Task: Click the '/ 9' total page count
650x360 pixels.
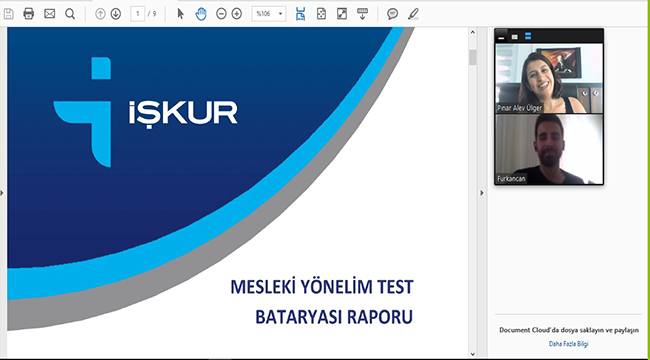Action: [x=152, y=14]
